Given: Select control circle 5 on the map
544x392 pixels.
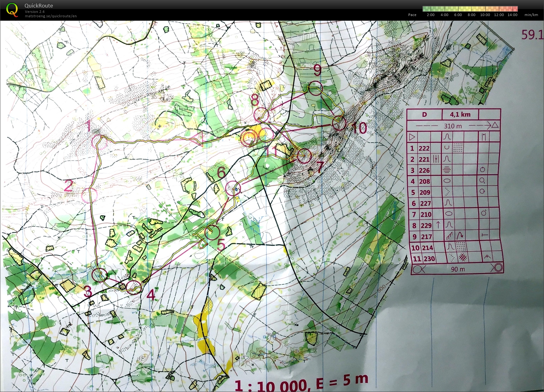Looking at the screenshot, I should [x=212, y=232].
